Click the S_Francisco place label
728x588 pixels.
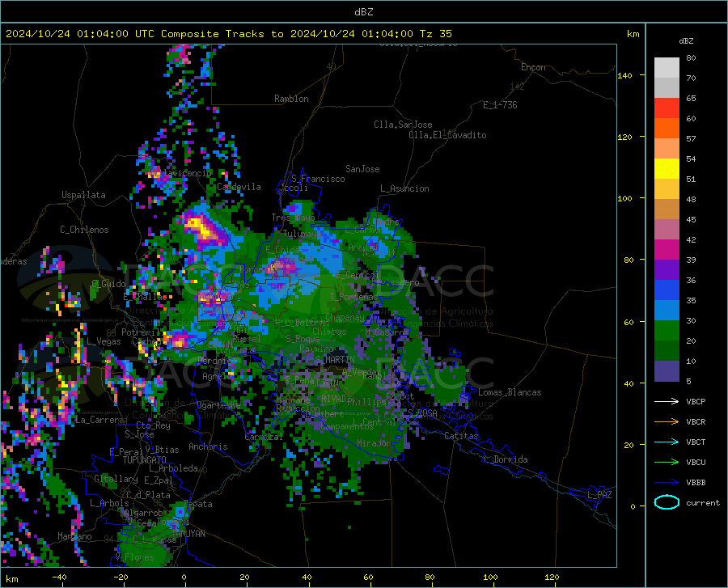click(319, 179)
